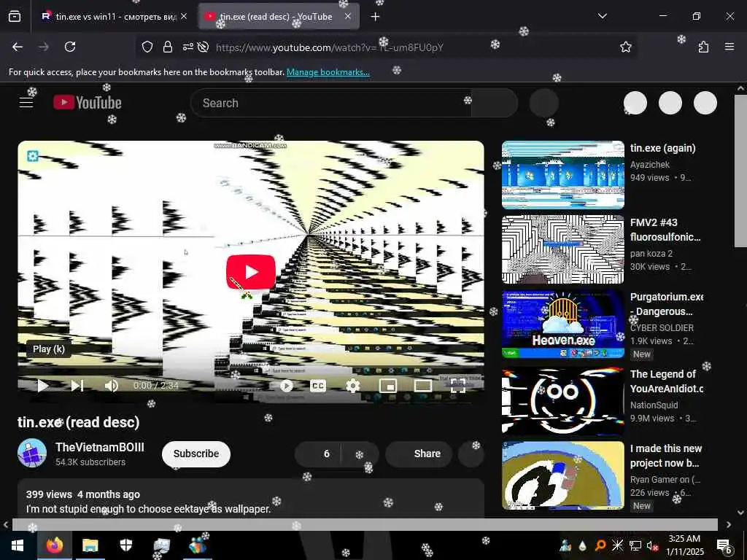Click Firefox icon in the taskbar
The width and height of the screenshot is (747, 560).
coord(55,545)
